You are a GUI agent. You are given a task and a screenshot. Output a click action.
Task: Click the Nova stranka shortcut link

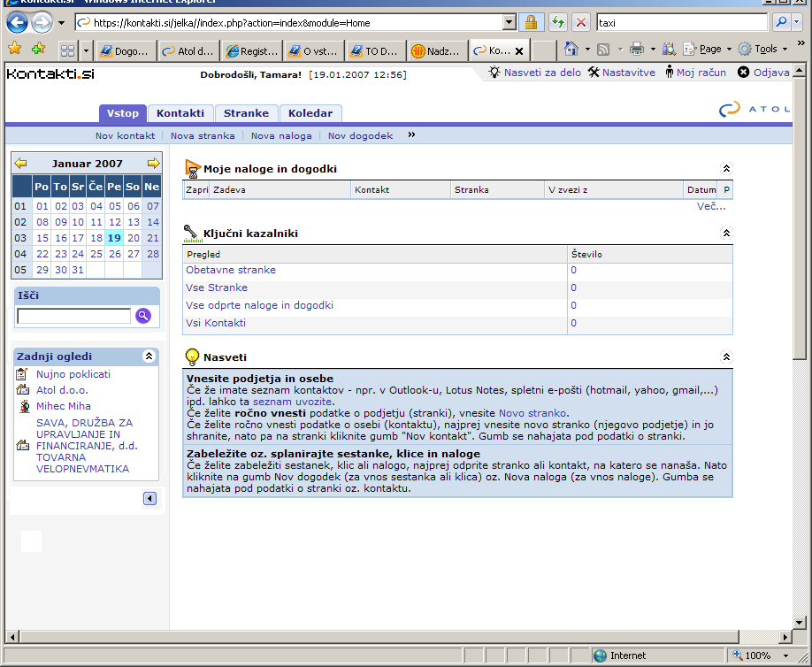[203, 136]
